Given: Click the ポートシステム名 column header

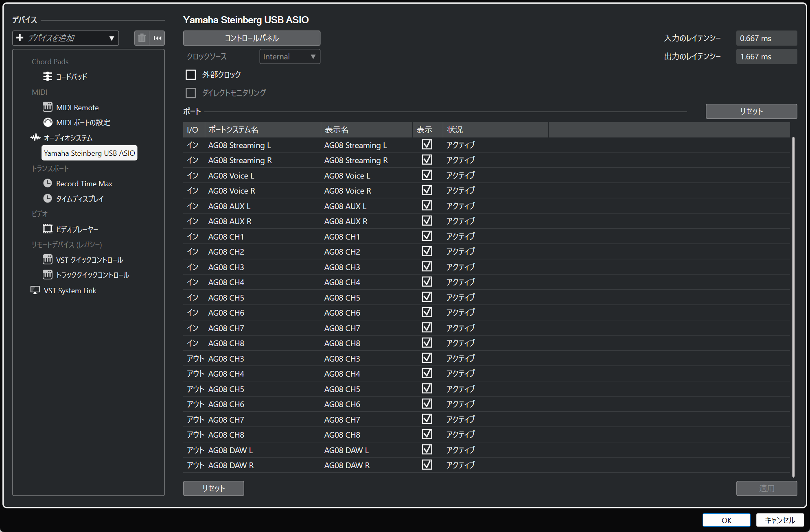Looking at the screenshot, I should [263, 130].
